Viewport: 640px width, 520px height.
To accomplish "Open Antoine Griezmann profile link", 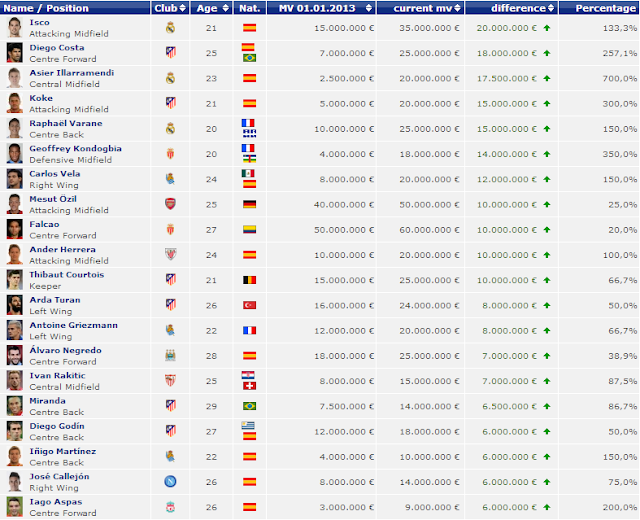I will coord(73,326).
